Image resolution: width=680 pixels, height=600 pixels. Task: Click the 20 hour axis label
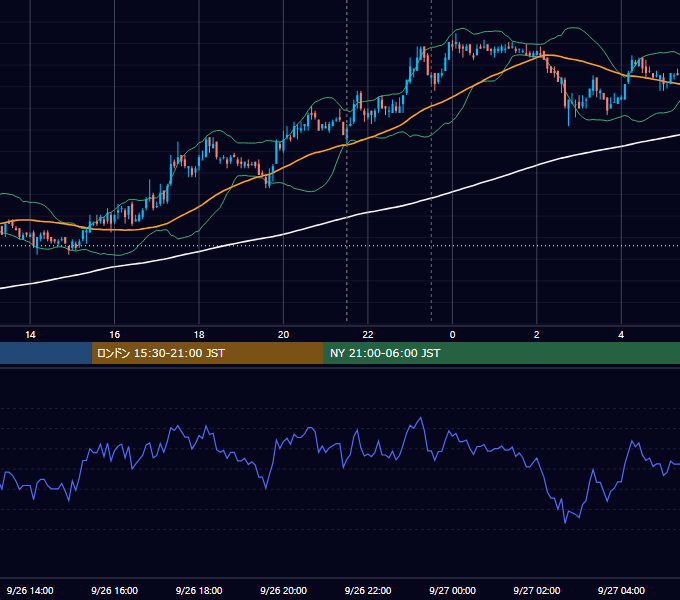coord(283,335)
